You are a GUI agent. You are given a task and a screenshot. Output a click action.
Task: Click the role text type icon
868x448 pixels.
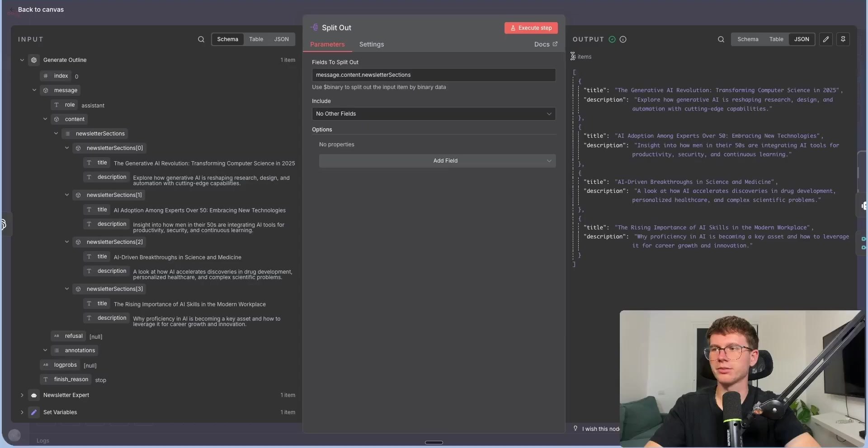pos(57,105)
